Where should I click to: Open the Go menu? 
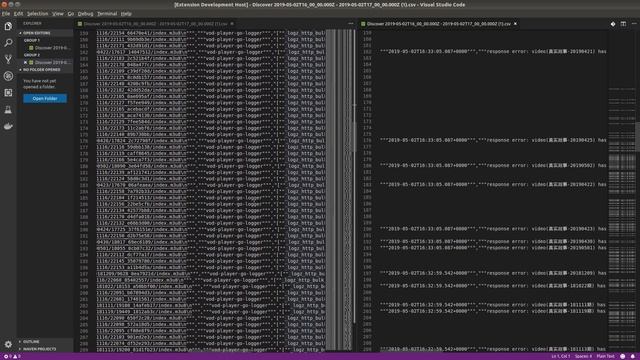(x=71, y=13)
